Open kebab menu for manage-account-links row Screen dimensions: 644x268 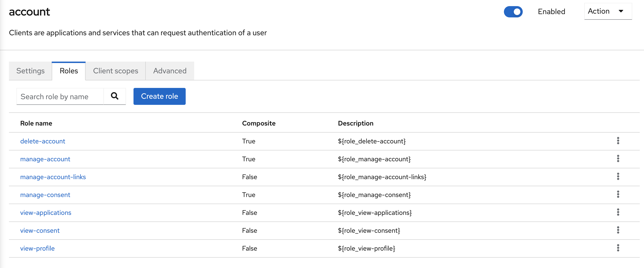pyautogui.click(x=618, y=177)
